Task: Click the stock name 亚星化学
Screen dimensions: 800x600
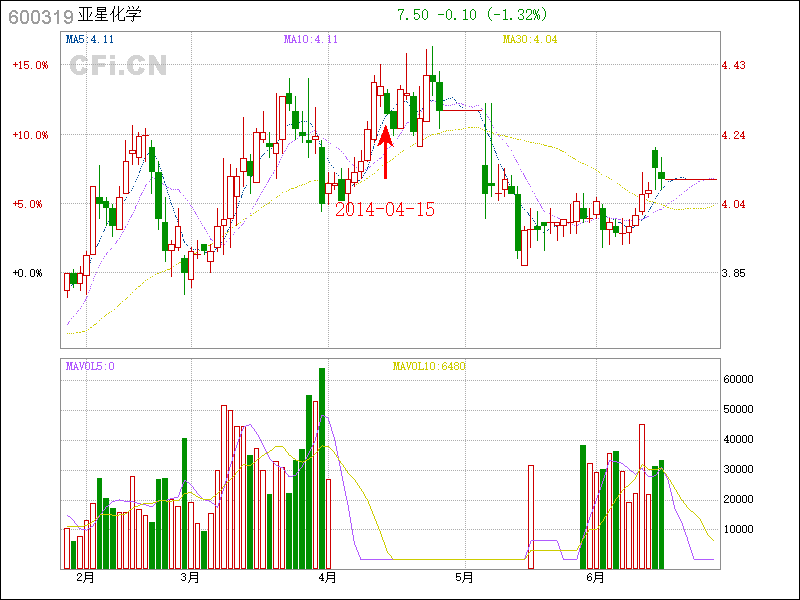Action: tap(110, 14)
